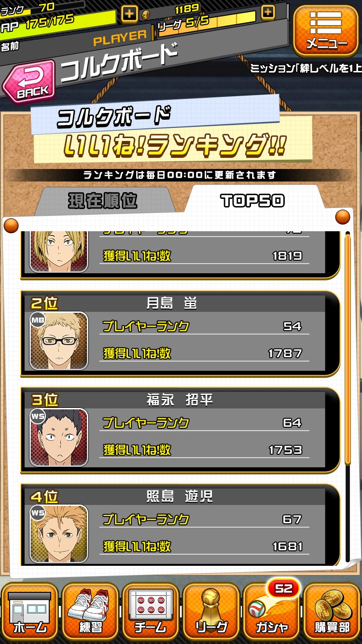362x644 pixels.
Task: Open the 2位 月島 蛍 ranking entry
Action: pyautogui.click(x=180, y=334)
